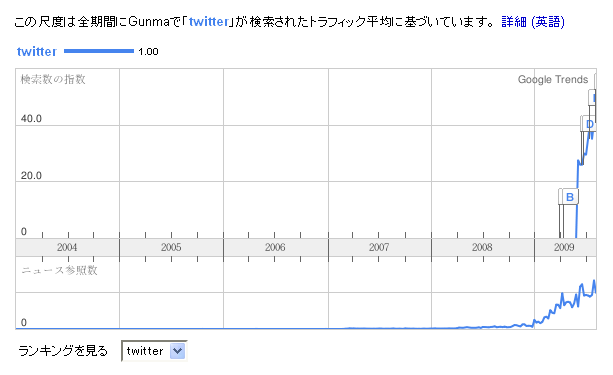Select the 2005 year label on the timeline
Image resolution: width=613 pixels, height=375 pixels.
coord(171,247)
